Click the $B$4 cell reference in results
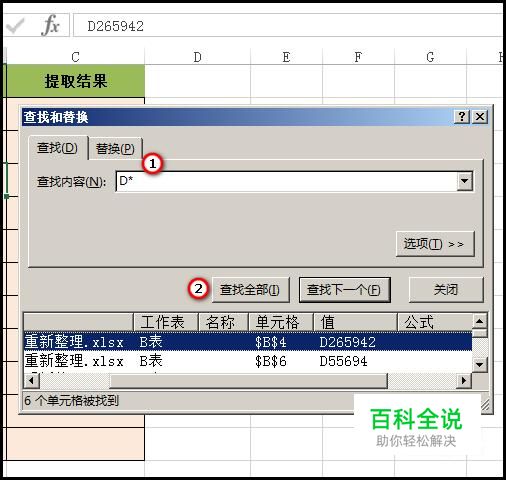The height and width of the screenshot is (480, 506). [x=270, y=342]
